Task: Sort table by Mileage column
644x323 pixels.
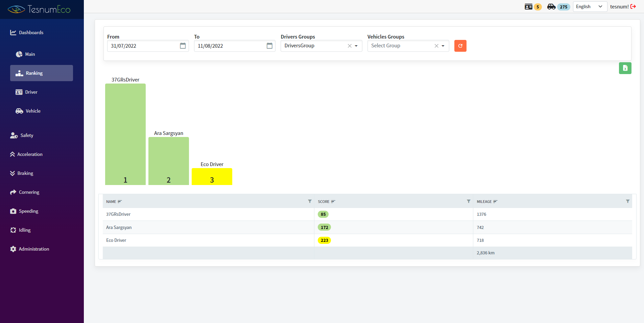Action: [487, 202]
